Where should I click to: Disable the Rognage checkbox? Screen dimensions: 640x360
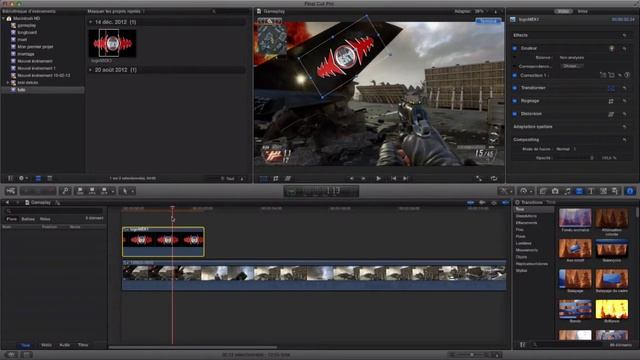515,101
